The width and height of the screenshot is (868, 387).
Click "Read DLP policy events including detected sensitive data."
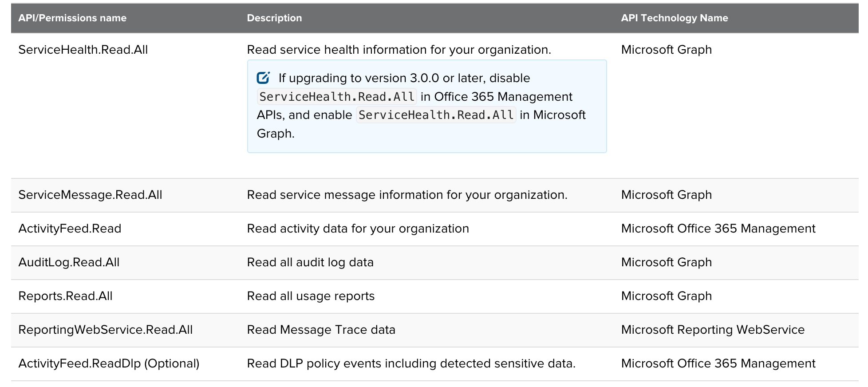point(411,363)
